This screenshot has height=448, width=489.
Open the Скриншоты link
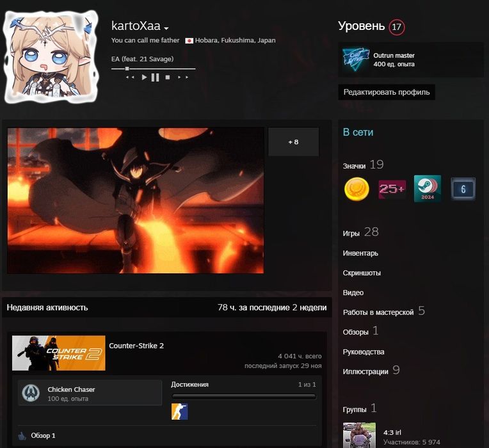(362, 273)
